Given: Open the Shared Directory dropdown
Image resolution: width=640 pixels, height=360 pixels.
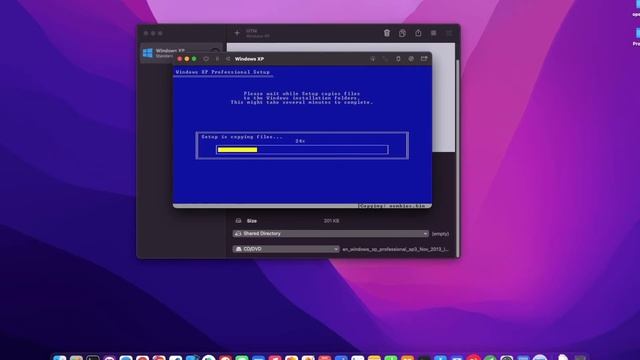Looking at the screenshot, I should click(x=331, y=234).
